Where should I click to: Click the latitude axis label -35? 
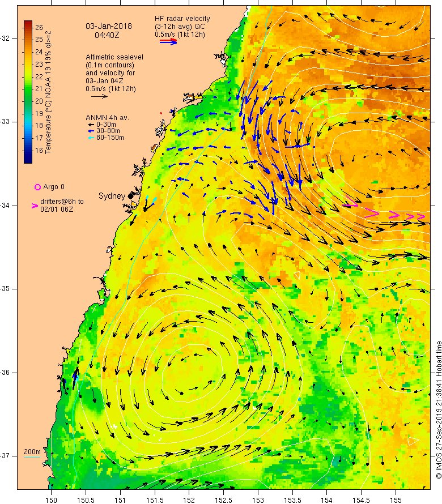point(5,289)
